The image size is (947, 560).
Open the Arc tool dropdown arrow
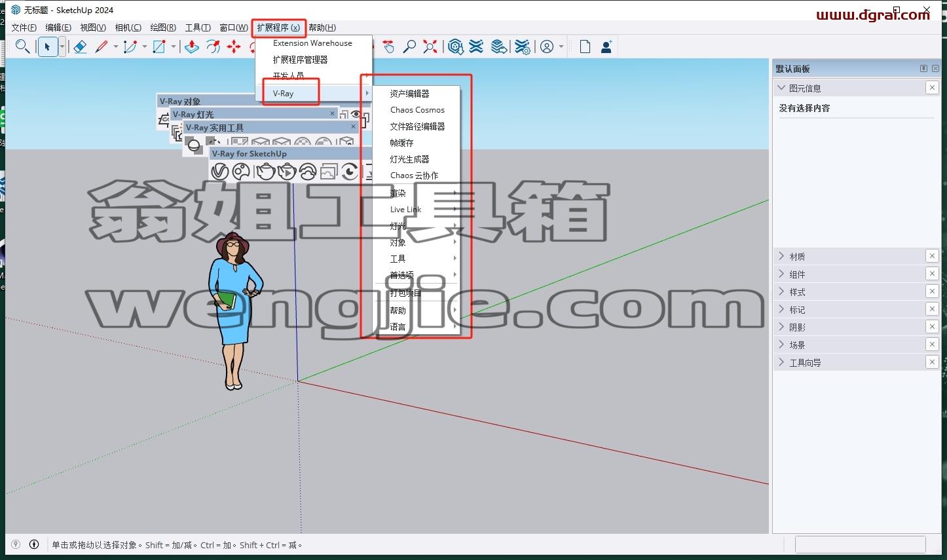[x=145, y=47]
